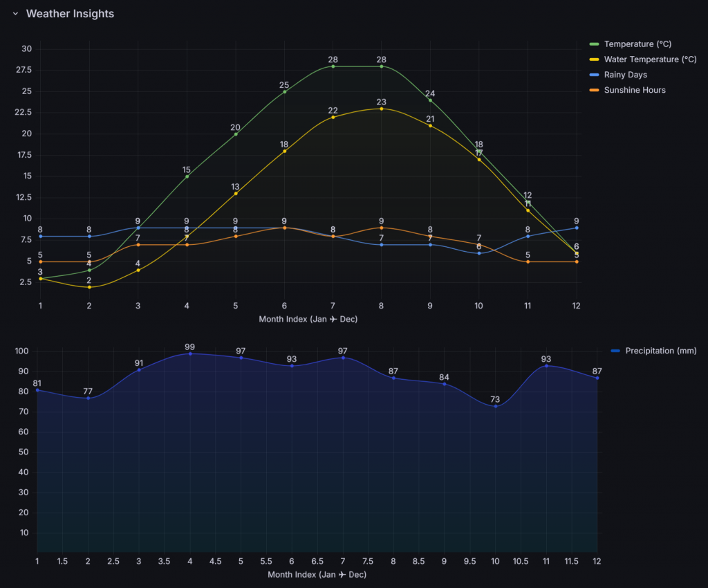This screenshot has width=708, height=588.
Task: Open the green Temperature legend color marker
Action: point(594,44)
